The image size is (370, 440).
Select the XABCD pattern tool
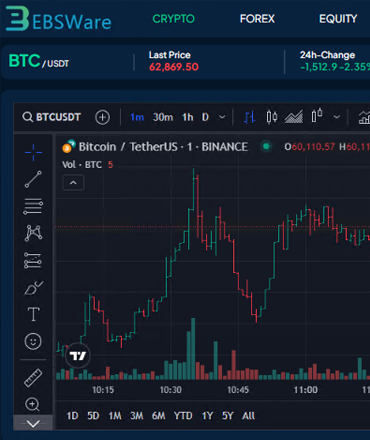click(33, 233)
